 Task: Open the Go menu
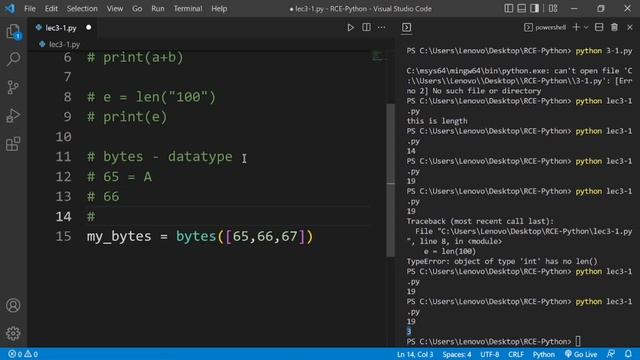coord(137,9)
